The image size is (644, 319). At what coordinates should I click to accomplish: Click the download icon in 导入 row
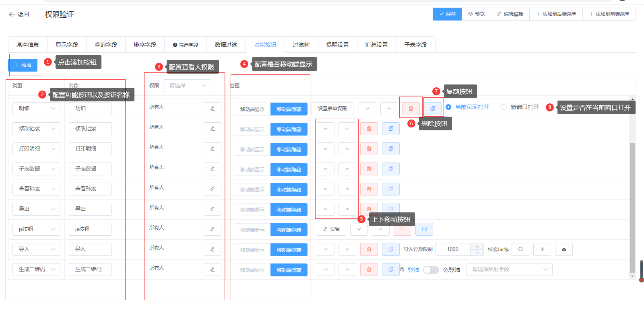pos(542,249)
